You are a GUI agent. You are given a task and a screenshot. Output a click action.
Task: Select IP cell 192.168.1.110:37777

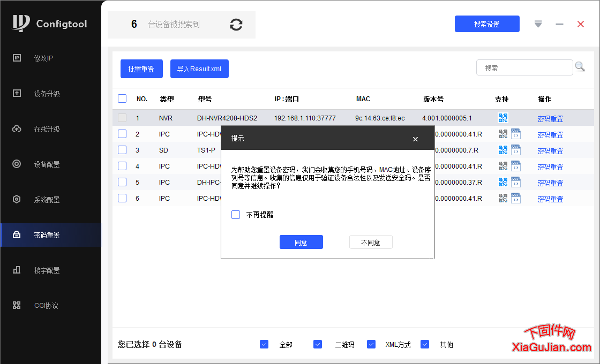305,118
